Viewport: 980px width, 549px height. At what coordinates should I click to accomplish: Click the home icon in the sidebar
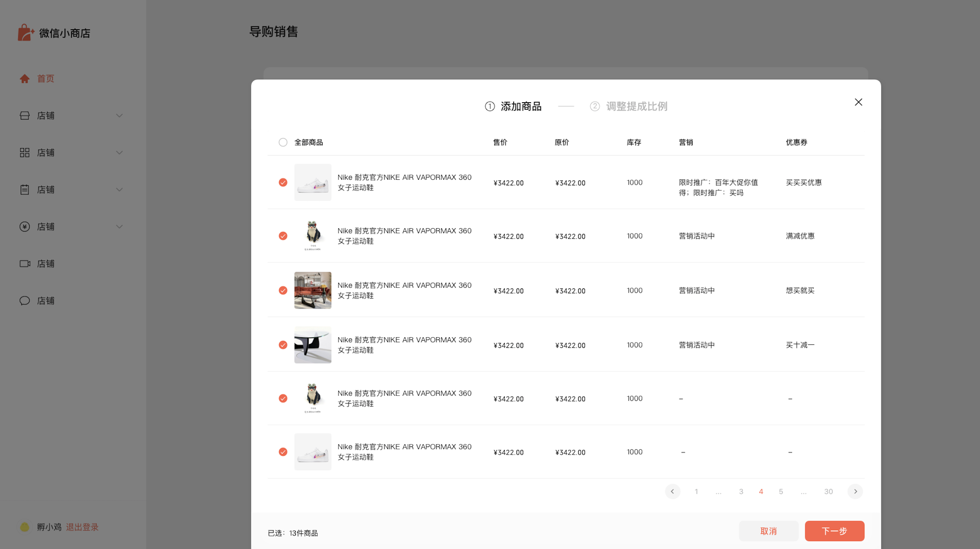click(25, 79)
